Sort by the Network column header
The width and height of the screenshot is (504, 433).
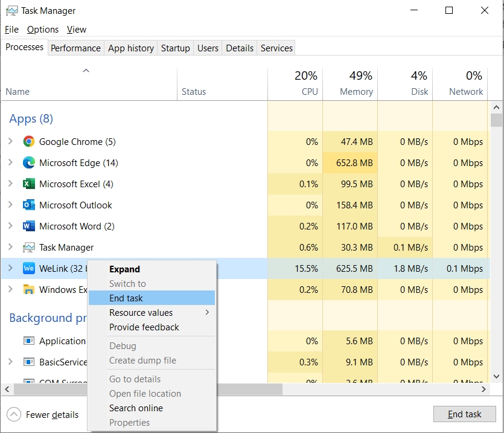tap(460, 85)
